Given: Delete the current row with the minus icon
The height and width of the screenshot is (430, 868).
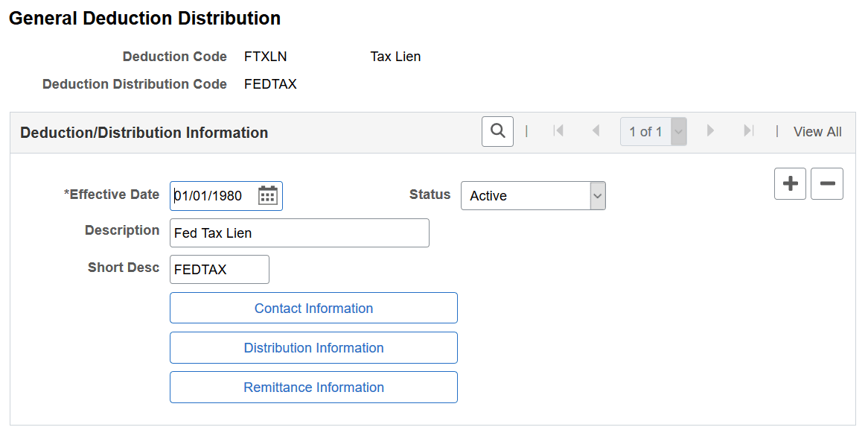Looking at the screenshot, I should click(826, 183).
